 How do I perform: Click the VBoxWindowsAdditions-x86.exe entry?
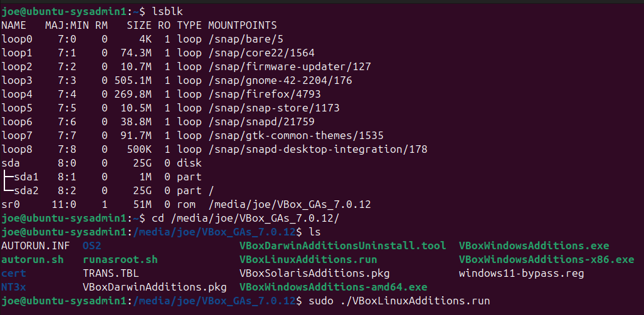point(546,259)
